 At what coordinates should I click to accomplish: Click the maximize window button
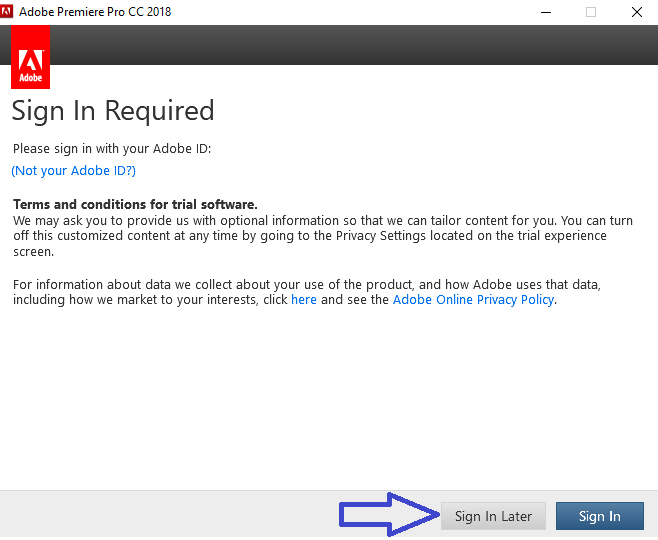[x=591, y=12]
